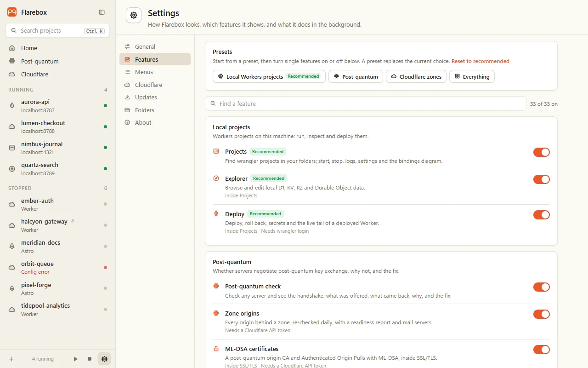588x368 pixels.
Task: Switch off the Zone origins toggle
Action: click(542, 314)
